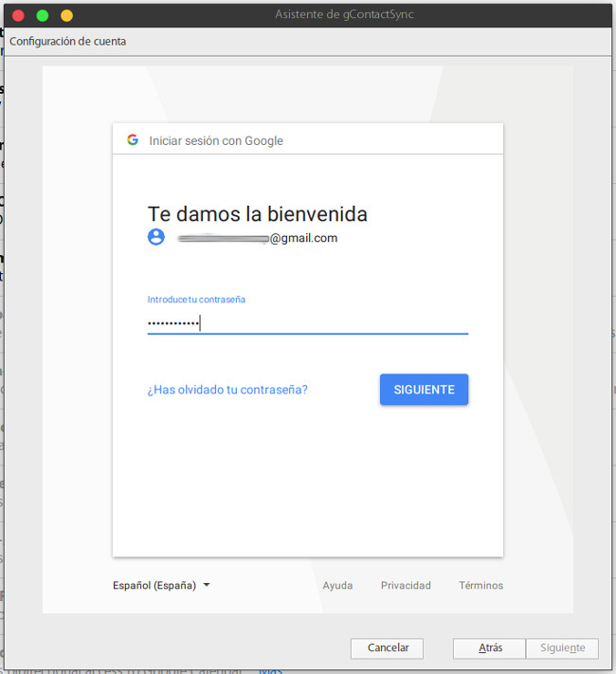
Task: Click the 'Configuración de cuenta' title
Action: click(67, 42)
